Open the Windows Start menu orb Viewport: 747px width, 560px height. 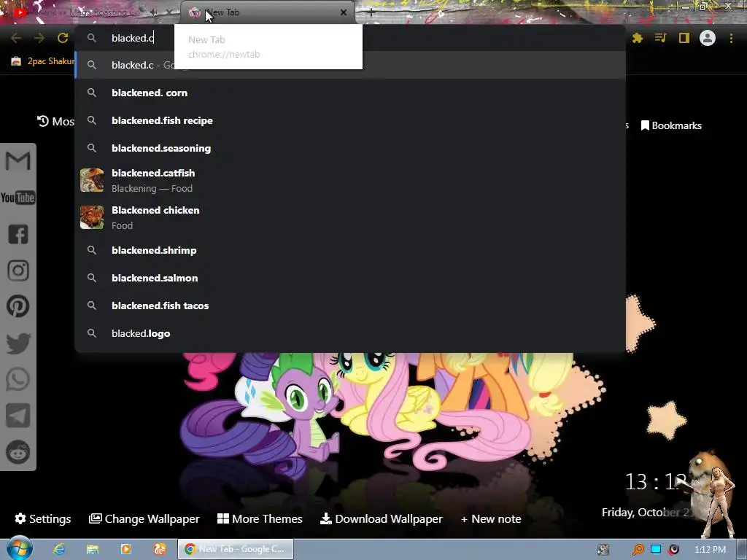point(19,548)
